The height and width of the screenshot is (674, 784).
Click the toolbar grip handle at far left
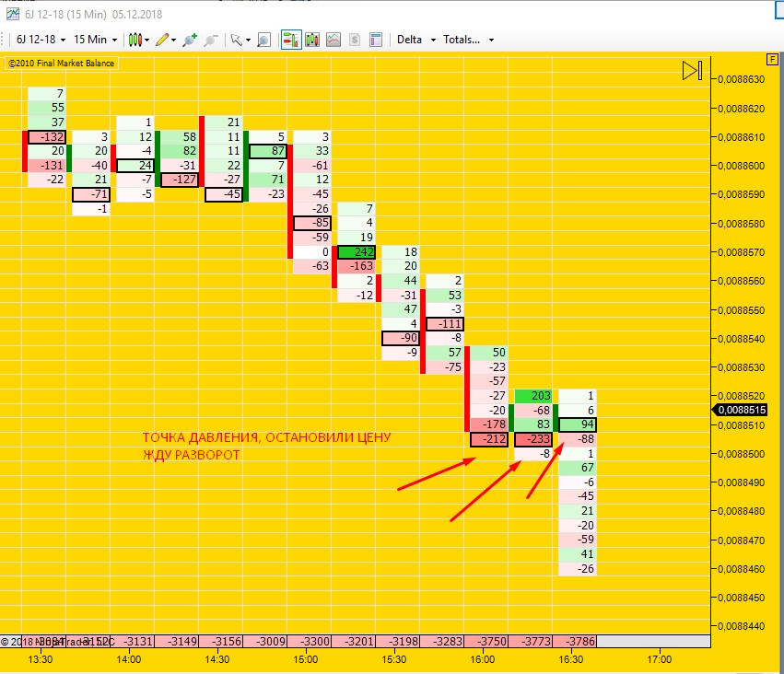pyautogui.click(x=3, y=40)
